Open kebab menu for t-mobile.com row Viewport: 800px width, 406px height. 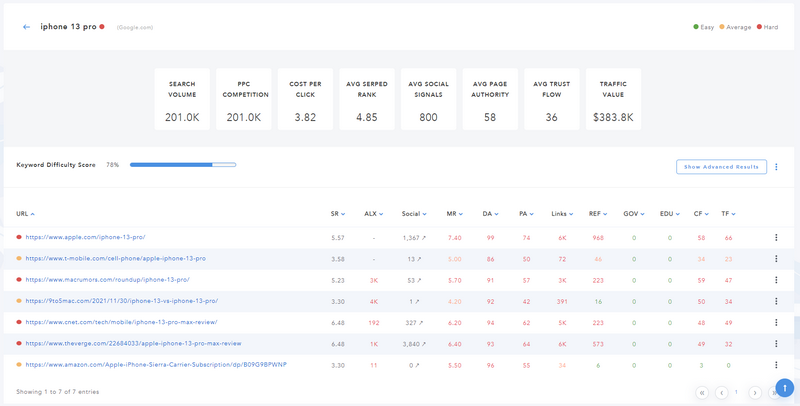776,259
